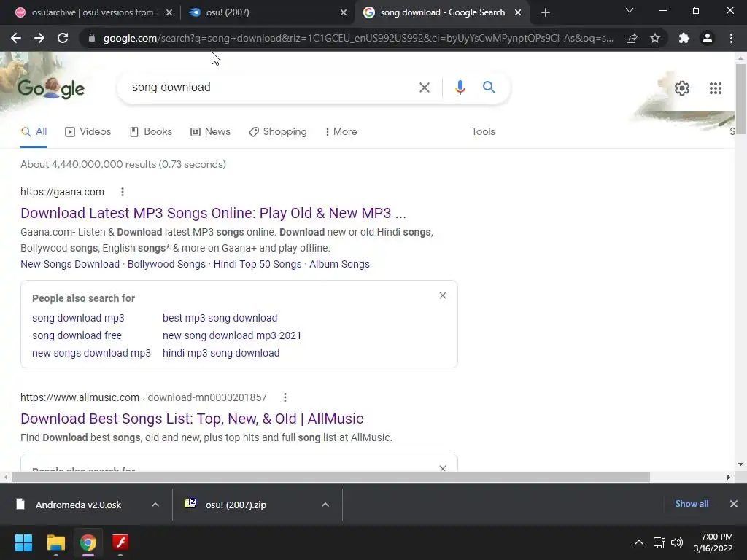
Task: Open the Hindi Top 50 Songs sitelink
Action: (258, 264)
